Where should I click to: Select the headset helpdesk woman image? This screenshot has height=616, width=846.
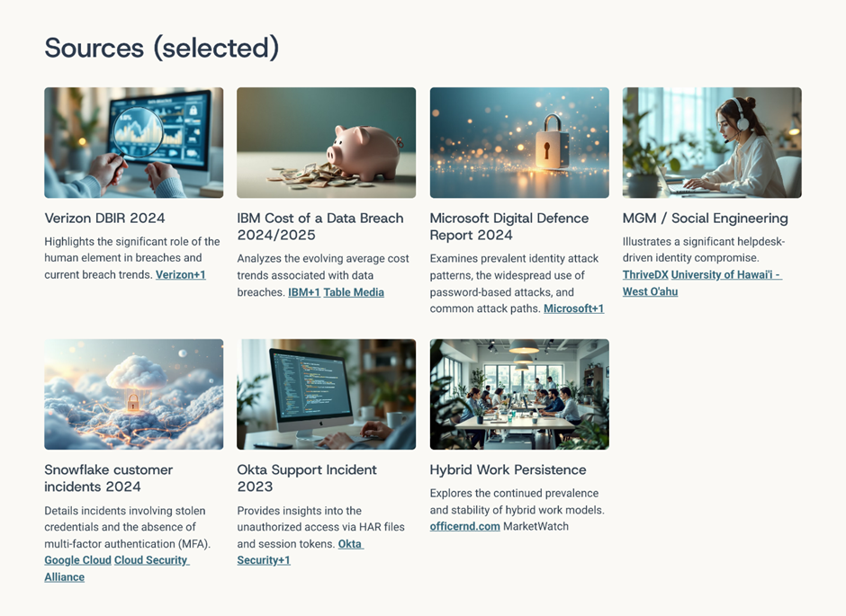tap(712, 143)
